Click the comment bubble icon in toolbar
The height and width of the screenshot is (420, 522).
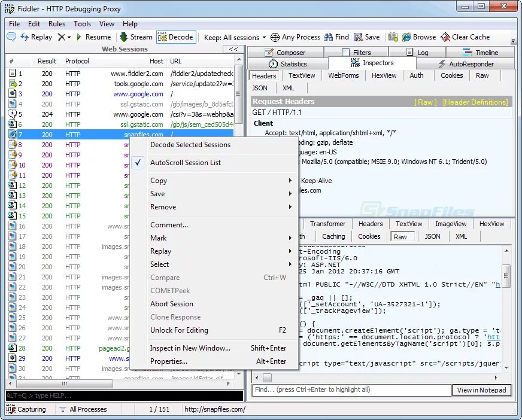click(11, 37)
